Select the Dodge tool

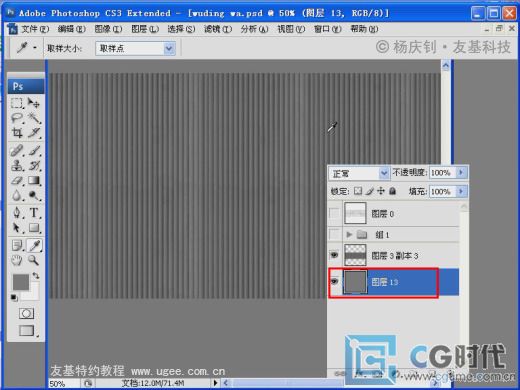click(34, 195)
